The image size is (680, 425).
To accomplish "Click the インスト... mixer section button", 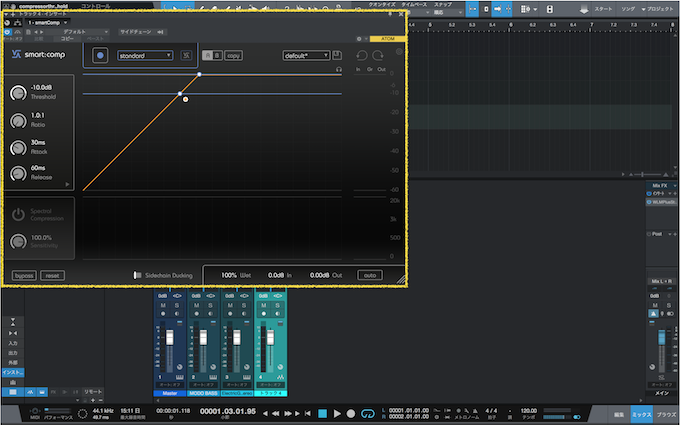I will point(13,373).
